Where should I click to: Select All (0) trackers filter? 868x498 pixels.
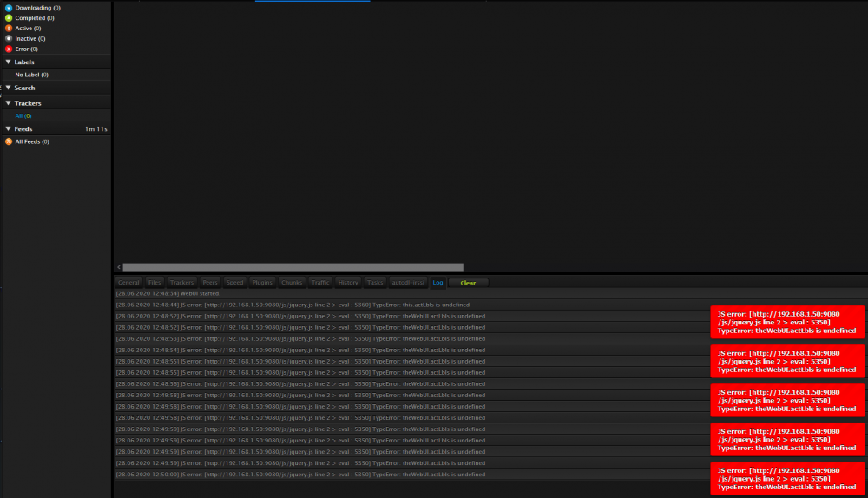pyautogui.click(x=23, y=115)
